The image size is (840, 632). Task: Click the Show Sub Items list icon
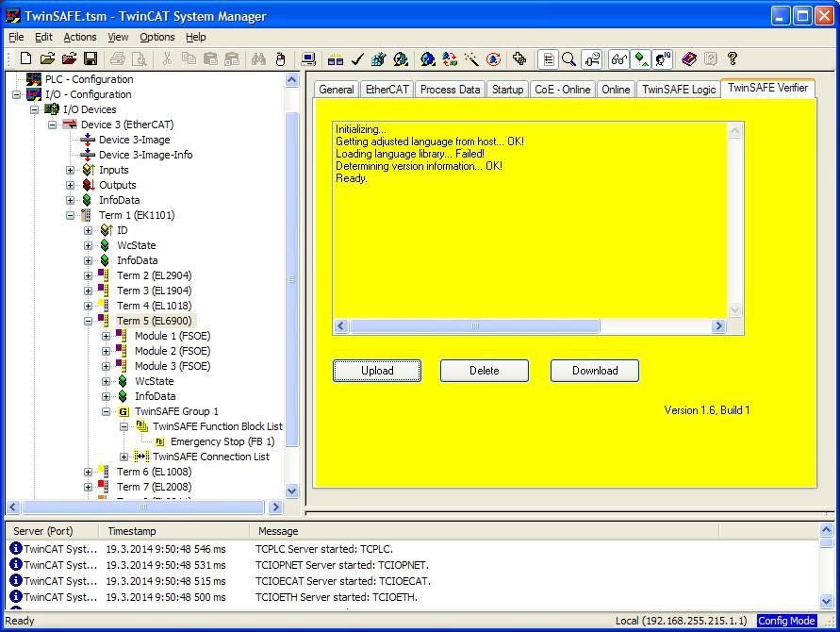tap(548, 59)
